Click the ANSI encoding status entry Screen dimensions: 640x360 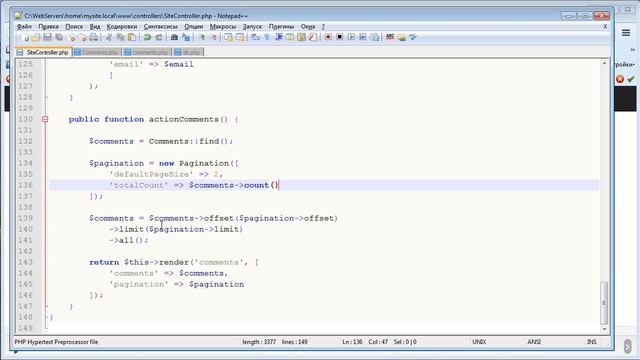[x=534, y=342]
